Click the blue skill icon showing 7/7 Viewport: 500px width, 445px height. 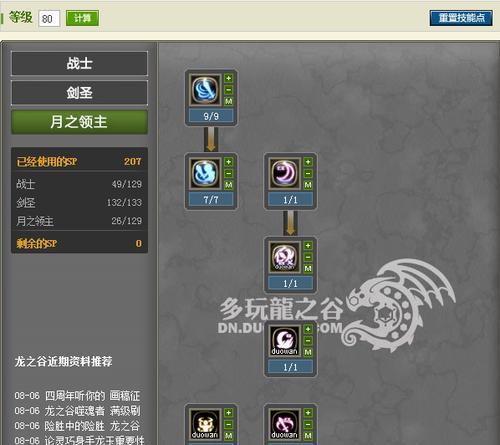coord(205,173)
